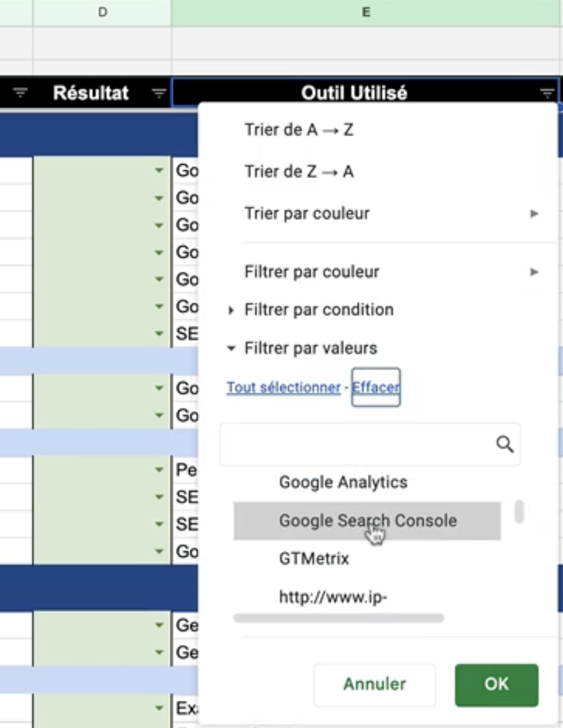This screenshot has width=563, height=728.
Task: Click the search magnifier icon
Action: 505,444
